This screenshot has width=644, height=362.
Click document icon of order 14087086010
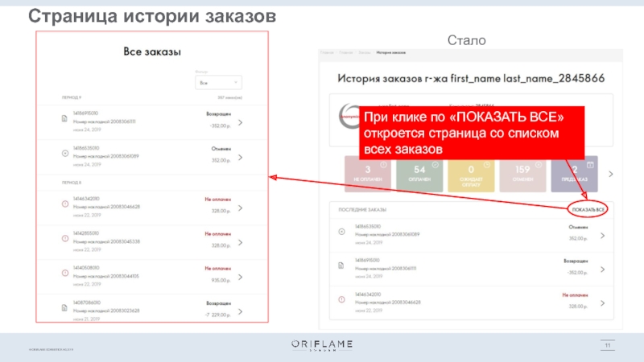pyautogui.click(x=64, y=308)
